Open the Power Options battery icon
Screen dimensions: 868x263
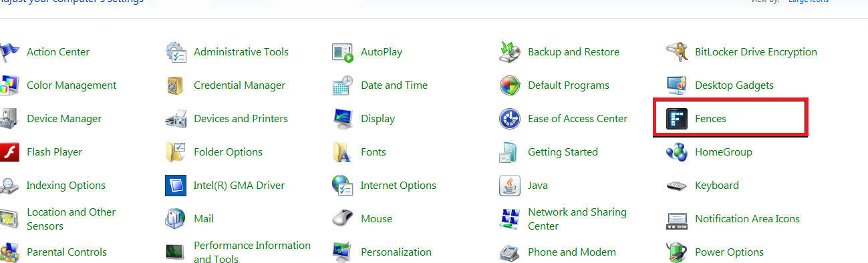[x=677, y=252]
